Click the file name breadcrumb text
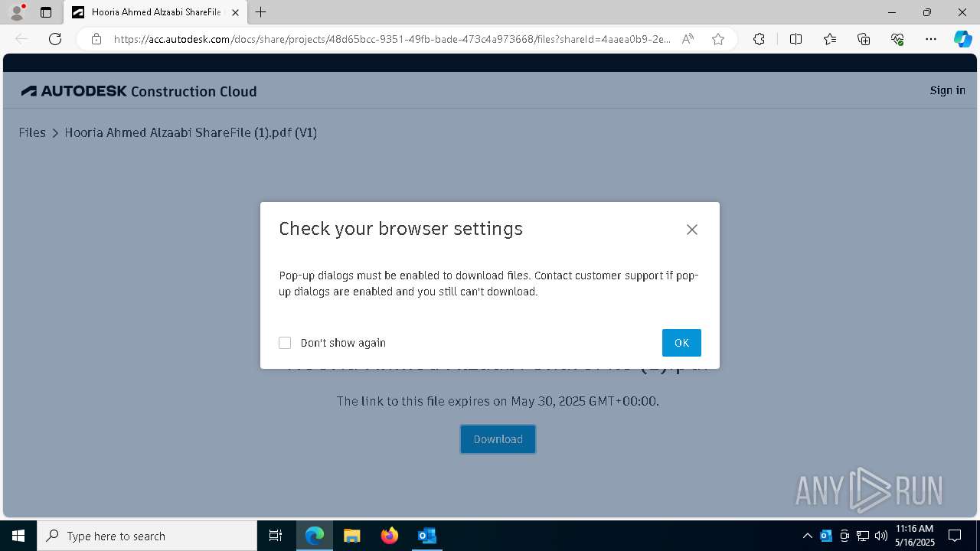Image resolution: width=980 pixels, height=551 pixels. 191,132
